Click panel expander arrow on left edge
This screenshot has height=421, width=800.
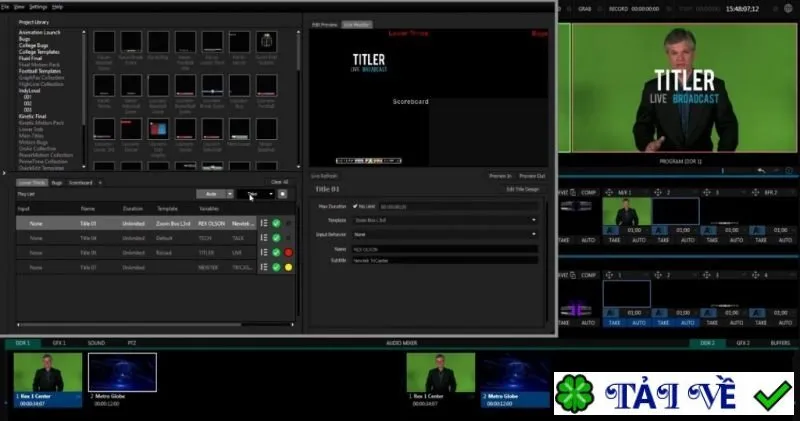pos(4,173)
